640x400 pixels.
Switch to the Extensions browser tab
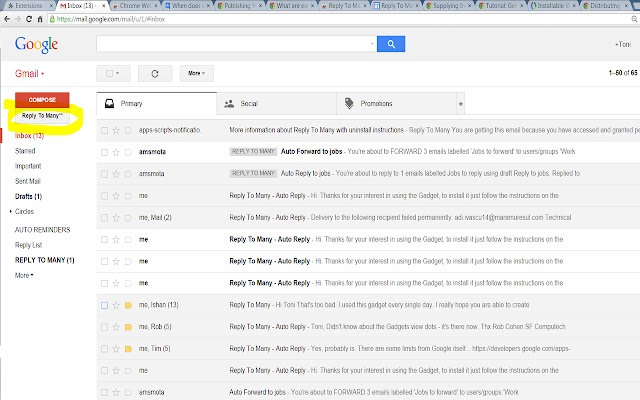click(x=29, y=6)
